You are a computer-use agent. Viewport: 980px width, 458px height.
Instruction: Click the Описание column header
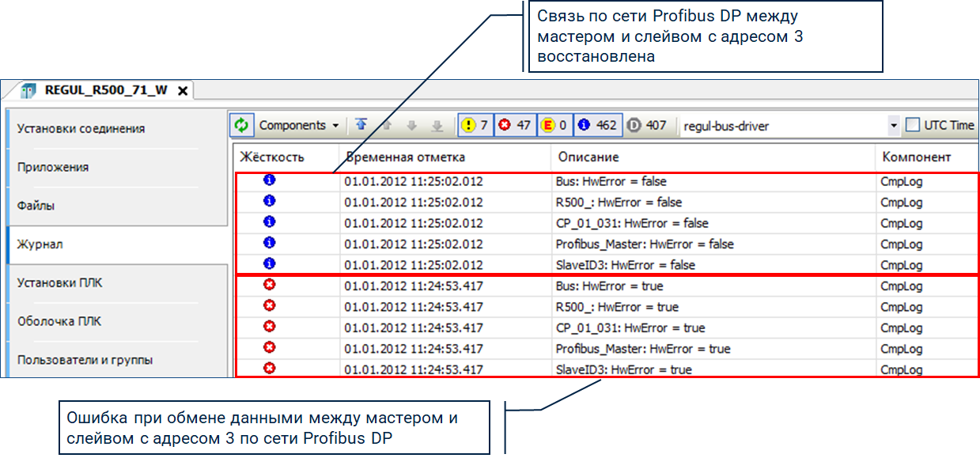[x=587, y=157]
